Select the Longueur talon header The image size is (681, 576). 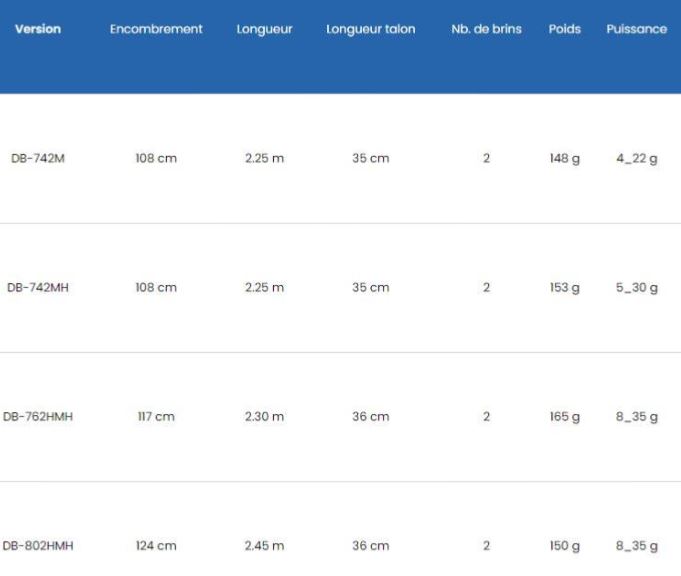(x=370, y=30)
